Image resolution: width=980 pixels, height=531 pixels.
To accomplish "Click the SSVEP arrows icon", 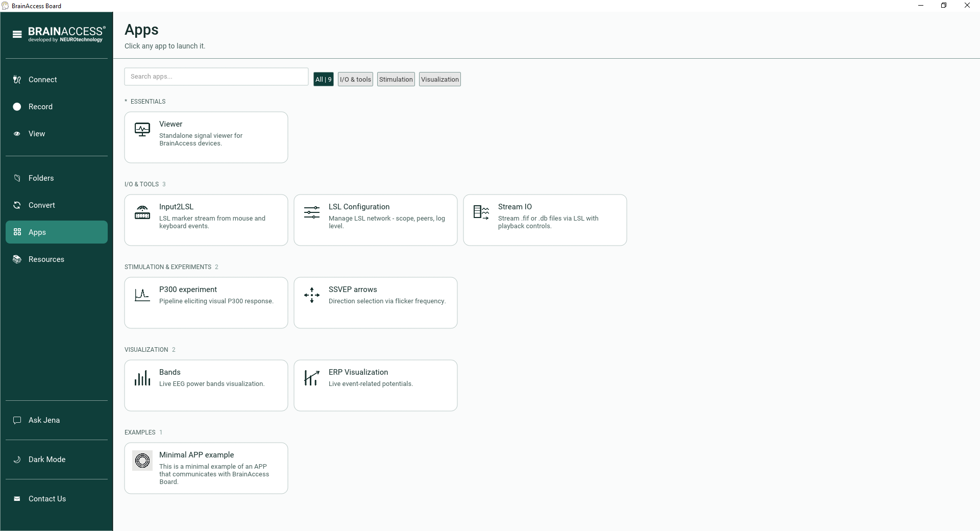I will [312, 295].
